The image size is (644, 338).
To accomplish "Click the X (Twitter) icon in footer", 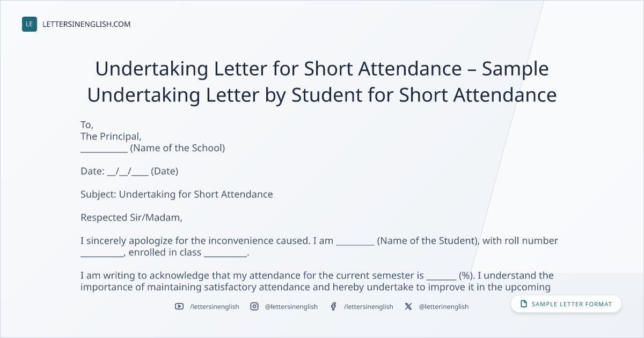I will point(408,306).
